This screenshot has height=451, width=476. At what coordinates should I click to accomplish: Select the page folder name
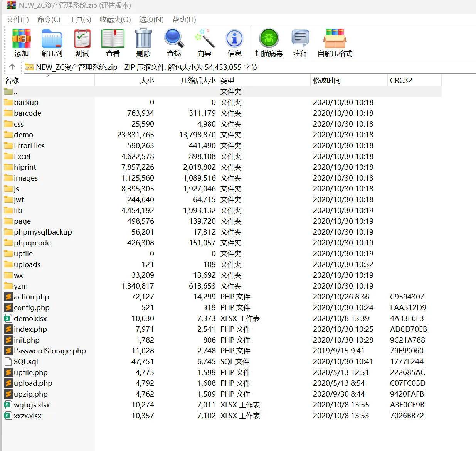(x=22, y=221)
